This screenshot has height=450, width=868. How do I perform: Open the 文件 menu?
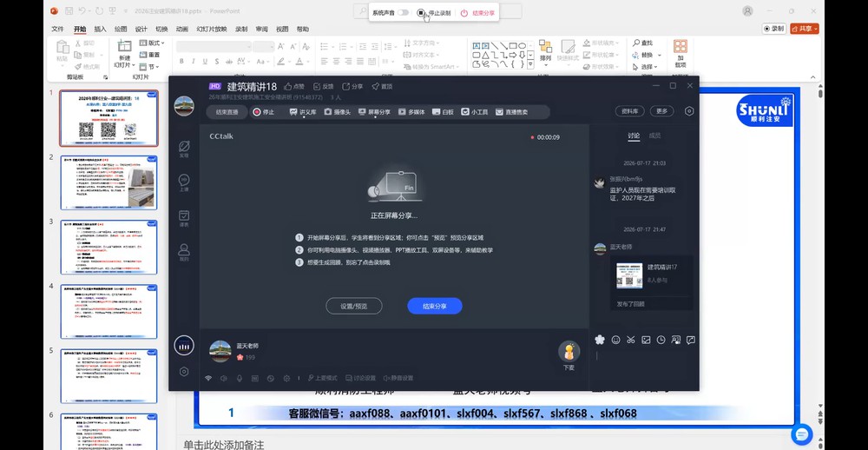click(57, 29)
